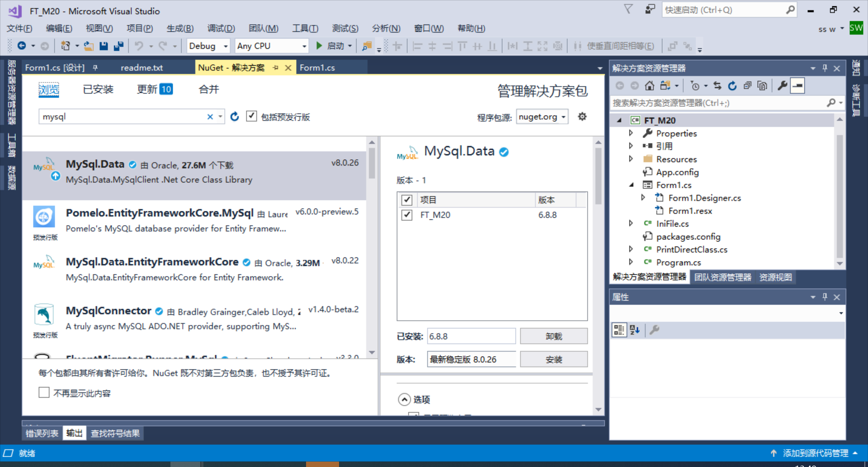Toggle preview selected items icon in Solution Explorer

pyautogui.click(x=797, y=86)
